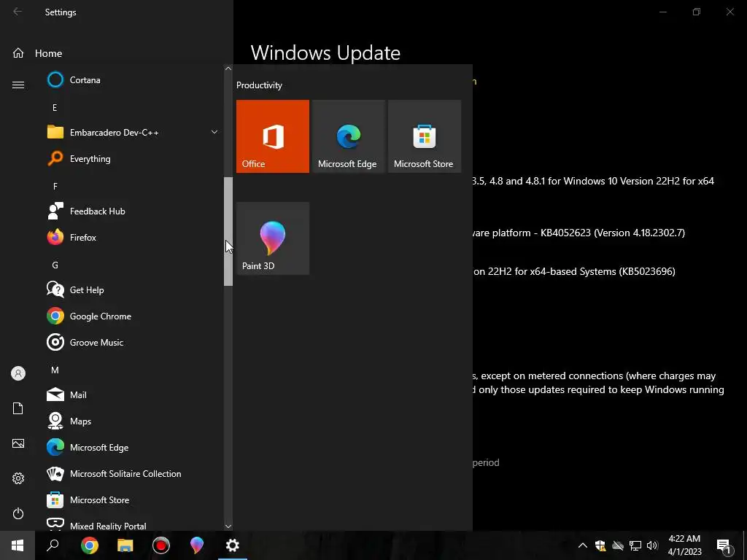Click the Microsoft Edge tile
This screenshot has width=747, height=560.
click(348, 136)
